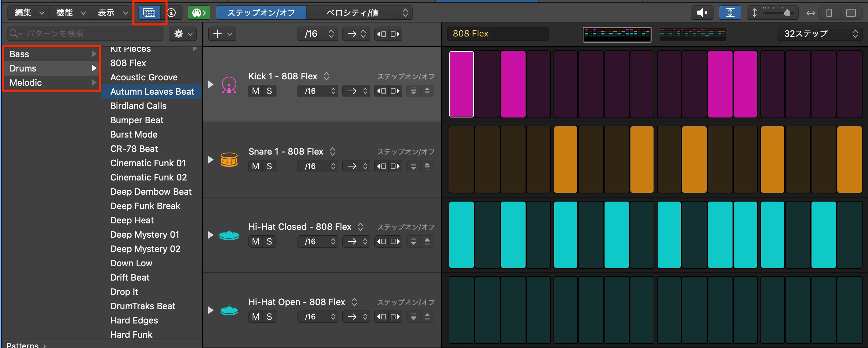Rotate pattern steps right in header
The height and width of the screenshot is (348, 868).
(395, 34)
